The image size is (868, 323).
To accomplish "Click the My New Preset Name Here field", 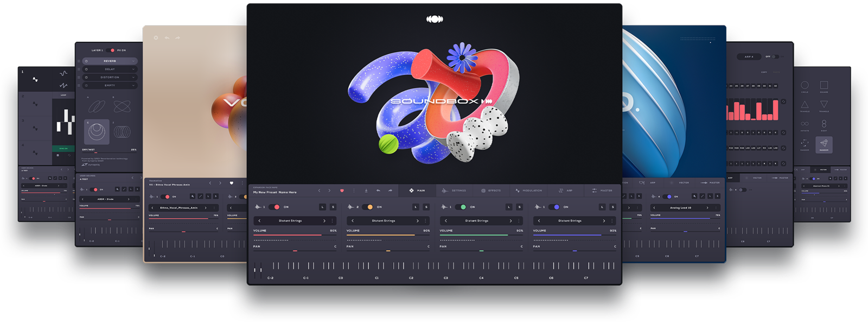I will 275,192.
